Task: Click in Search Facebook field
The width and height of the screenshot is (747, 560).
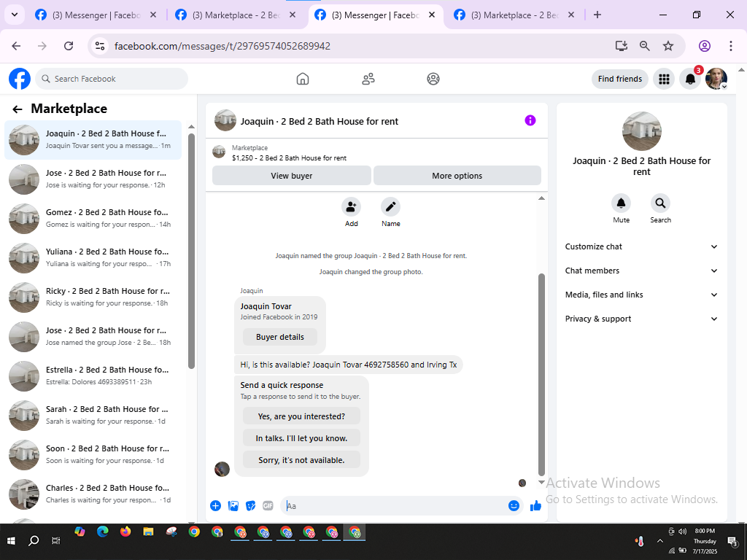Action: point(112,79)
